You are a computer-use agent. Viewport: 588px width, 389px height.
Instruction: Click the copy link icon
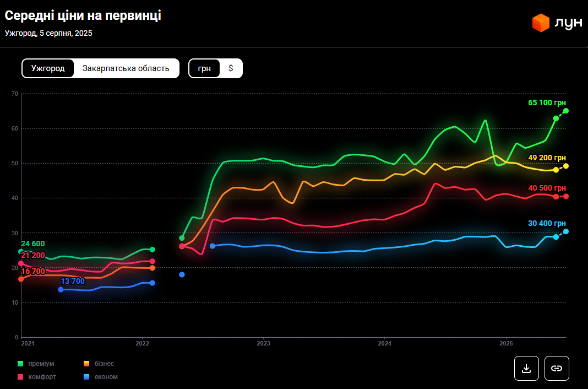(x=557, y=368)
